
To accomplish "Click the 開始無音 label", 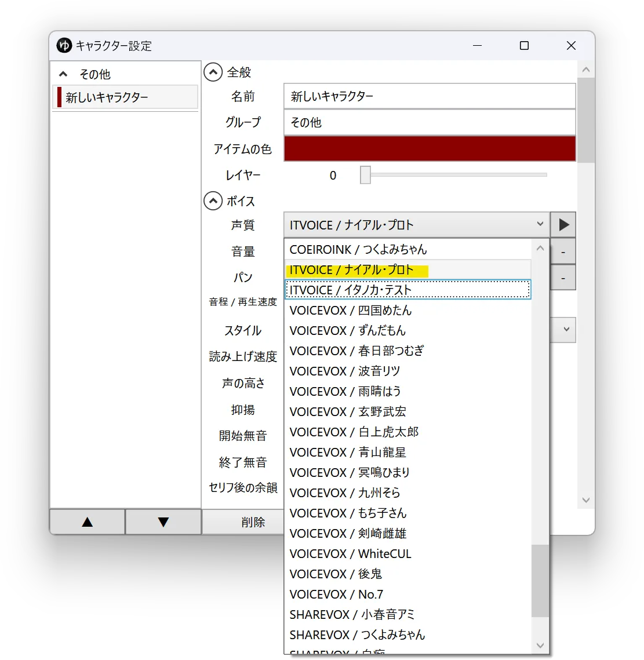I will 243,436.
